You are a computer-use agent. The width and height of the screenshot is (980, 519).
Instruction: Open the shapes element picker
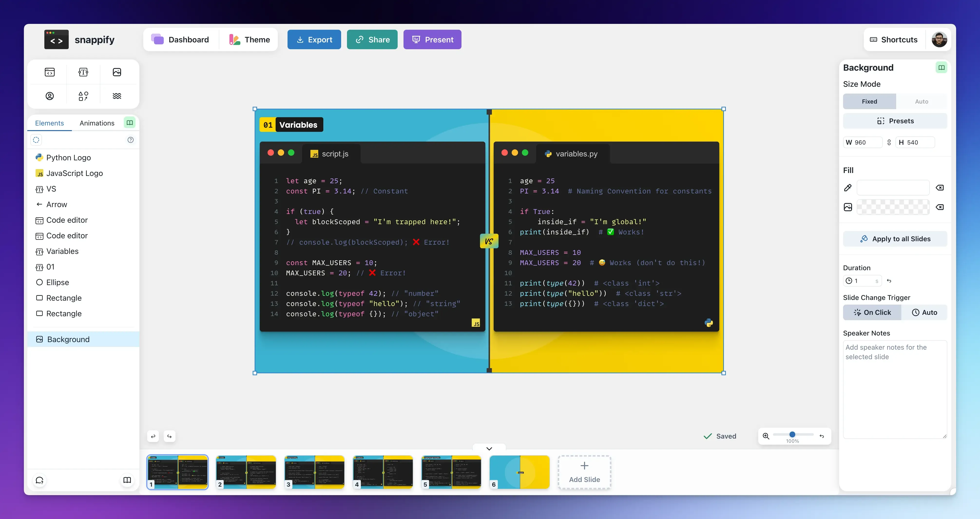tap(83, 96)
